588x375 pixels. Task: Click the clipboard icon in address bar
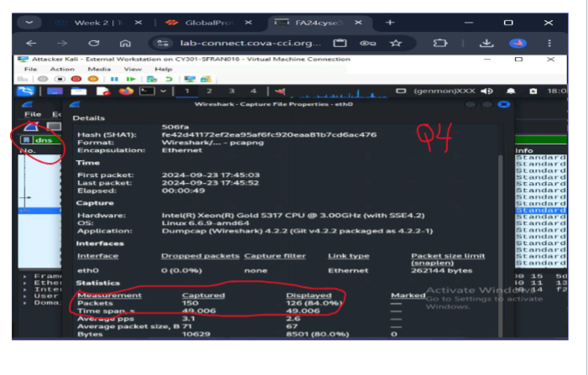[x=340, y=43]
